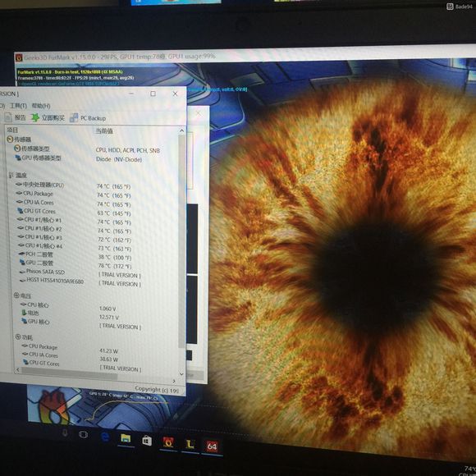Click the Diode (NV-Diode) value

point(119,159)
